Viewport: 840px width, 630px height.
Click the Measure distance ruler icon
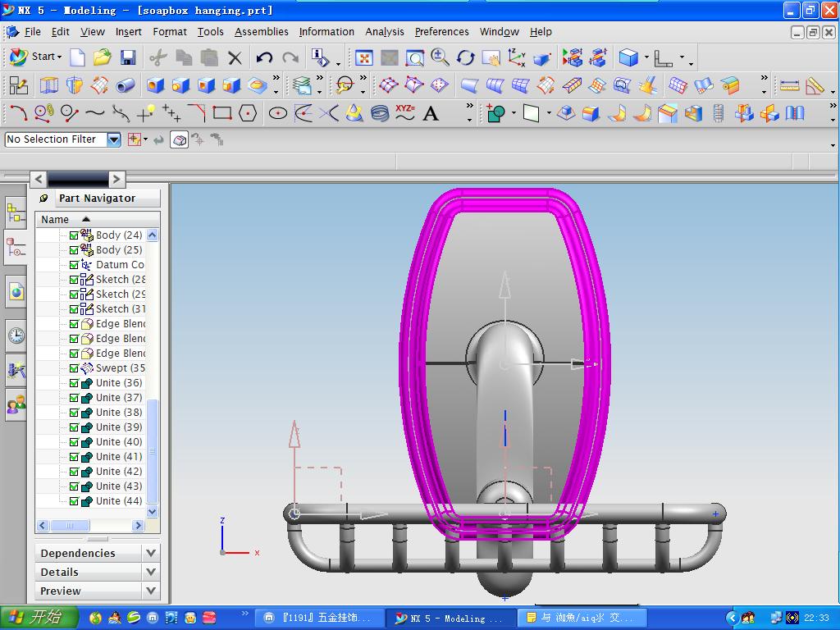pyautogui.click(x=789, y=85)
